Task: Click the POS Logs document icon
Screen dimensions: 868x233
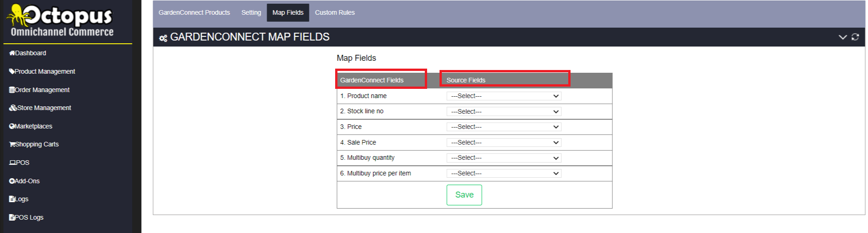Action: click(x=12, y=217)
